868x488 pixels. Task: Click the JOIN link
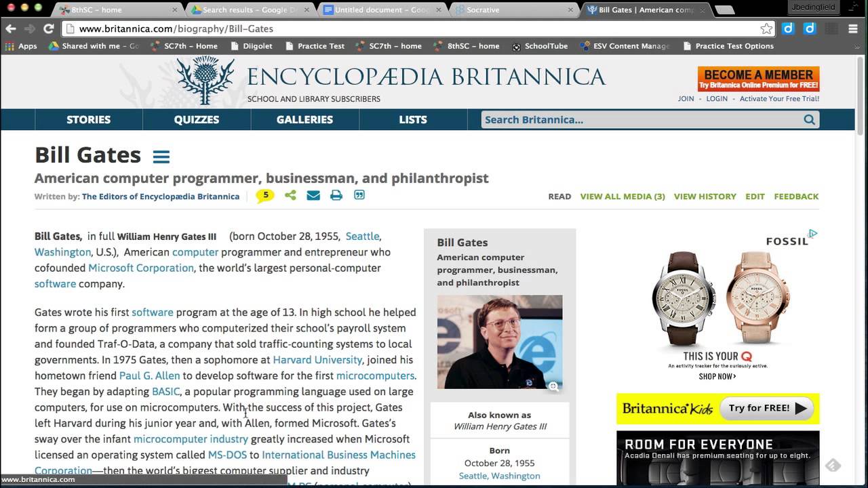[x=686, y=98]
